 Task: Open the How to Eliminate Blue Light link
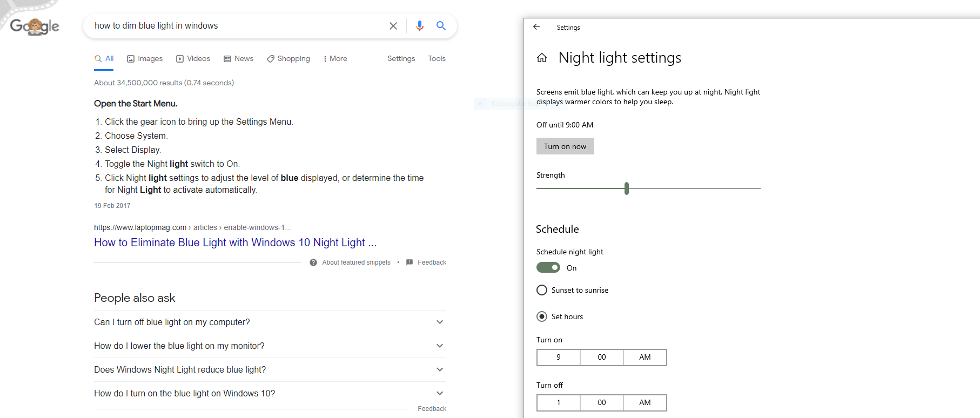(x=235, y=242)
